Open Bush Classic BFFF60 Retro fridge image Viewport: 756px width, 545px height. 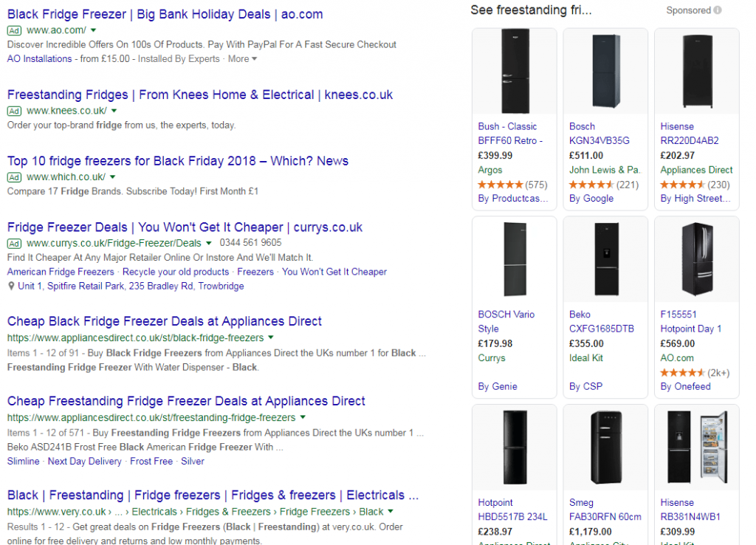pos(515,71)
